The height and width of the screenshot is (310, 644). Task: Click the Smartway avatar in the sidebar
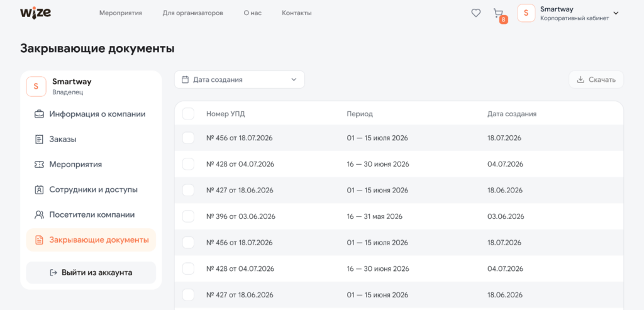(x=36, y=87)
